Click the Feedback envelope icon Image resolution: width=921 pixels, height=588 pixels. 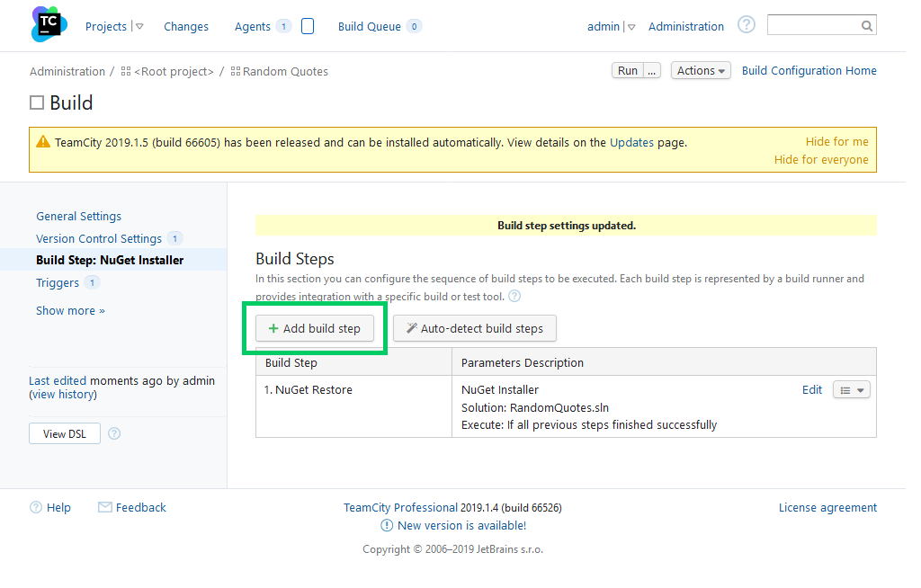click(104, 507)
